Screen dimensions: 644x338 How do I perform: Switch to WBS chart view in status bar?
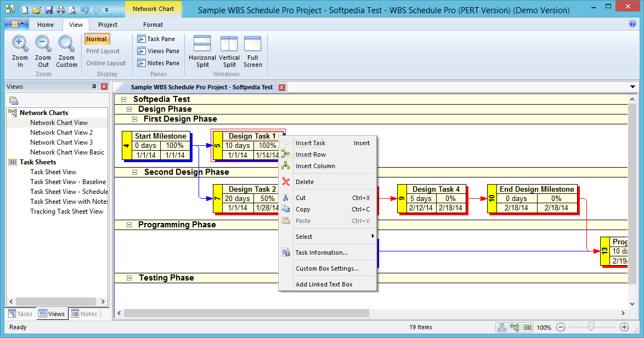click(x=501, y=328)
